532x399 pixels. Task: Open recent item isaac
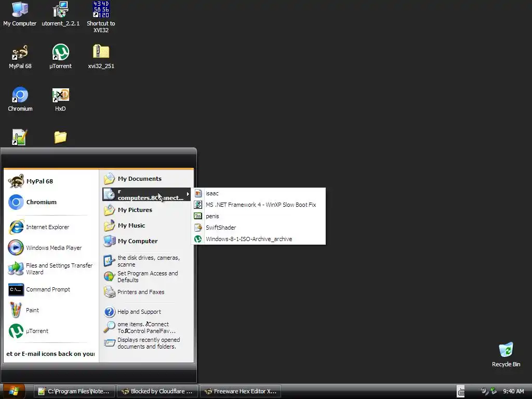259,193
